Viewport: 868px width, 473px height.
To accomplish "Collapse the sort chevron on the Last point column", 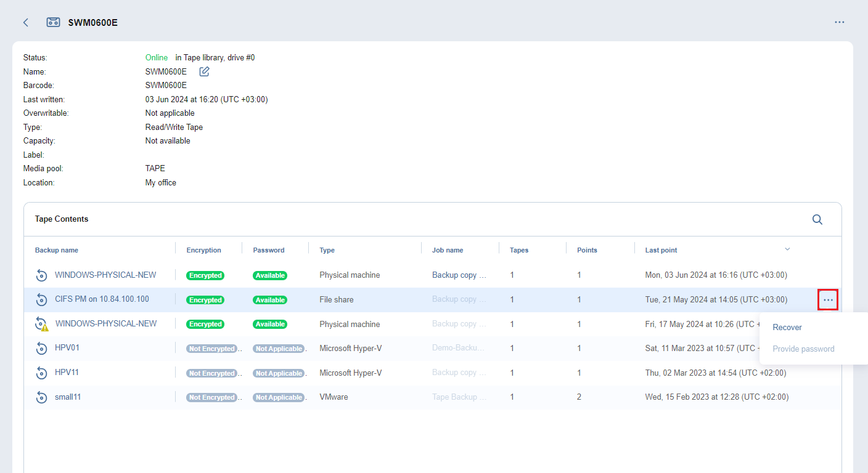I will point(787,249).
